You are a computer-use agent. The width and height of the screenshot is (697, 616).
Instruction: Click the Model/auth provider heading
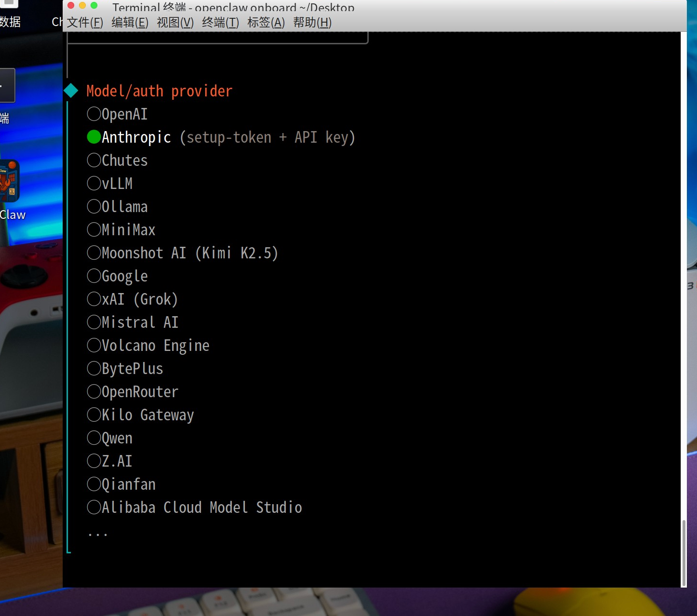point(159,91)
